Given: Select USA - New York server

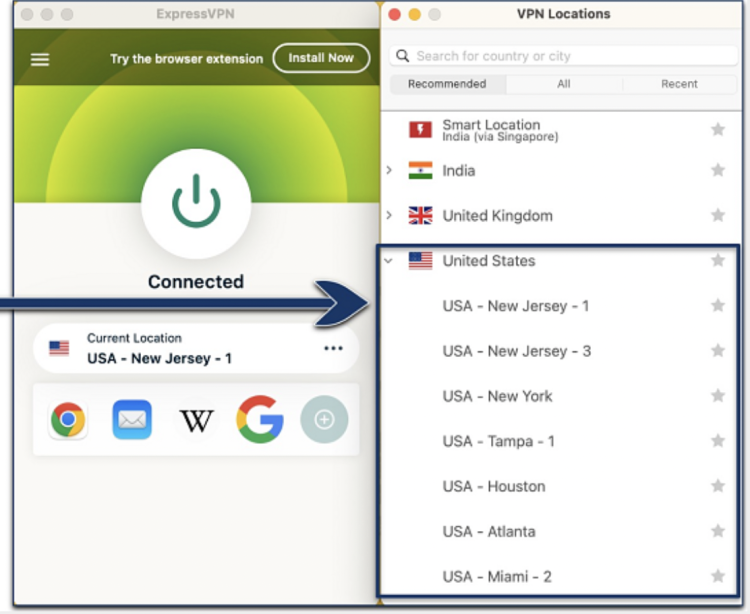Looking at the screenshot, I should coord(497,396).
